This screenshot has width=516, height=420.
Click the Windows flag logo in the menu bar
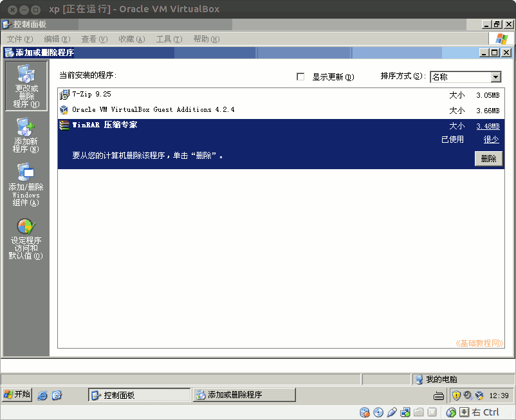coord(501,39)
